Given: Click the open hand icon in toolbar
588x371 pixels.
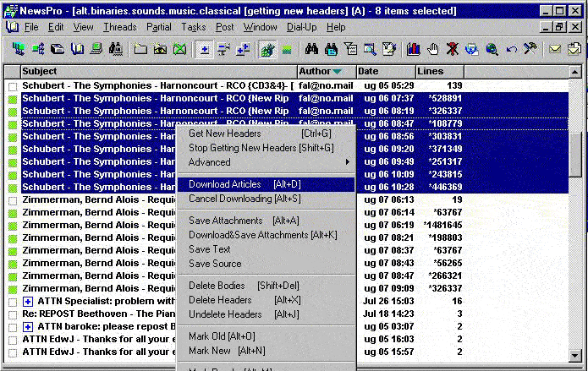Looking at the screenshot, I should (433, 49).
